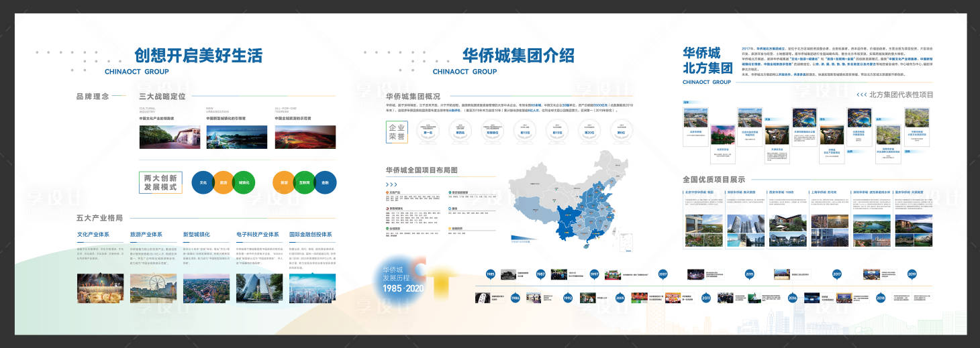Select the 2007 timeline marker

663,274
